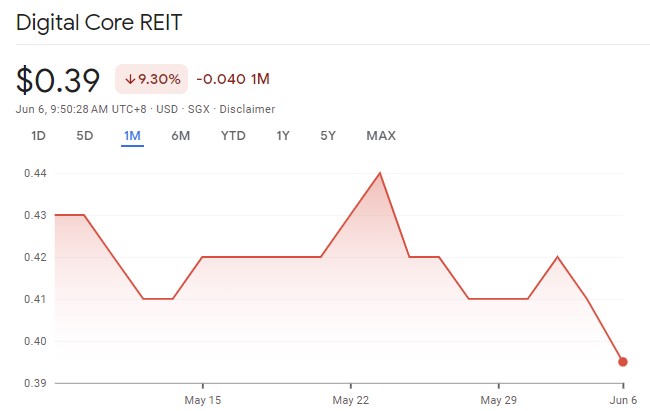The image size is (650, 411).
Task: Click the Jun 6 date label
Action: tap(623, 398)
